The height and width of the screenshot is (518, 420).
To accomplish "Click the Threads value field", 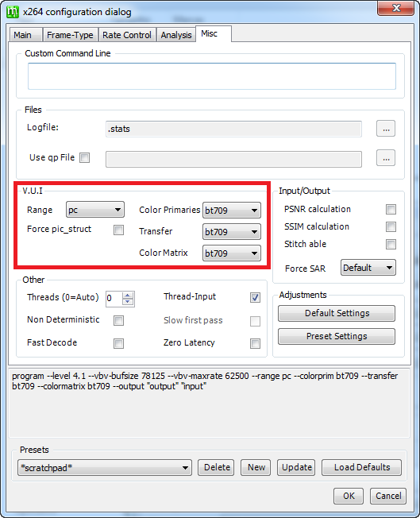I will click(114, 299).
